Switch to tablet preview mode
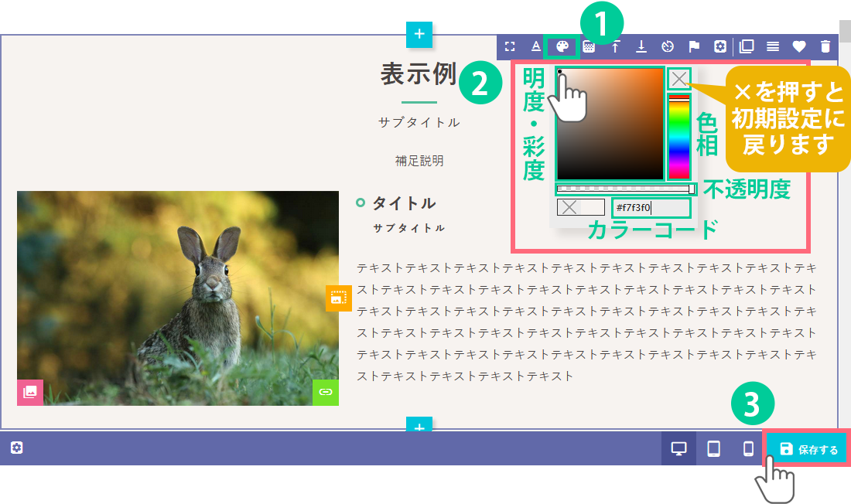 pos(714,449)
